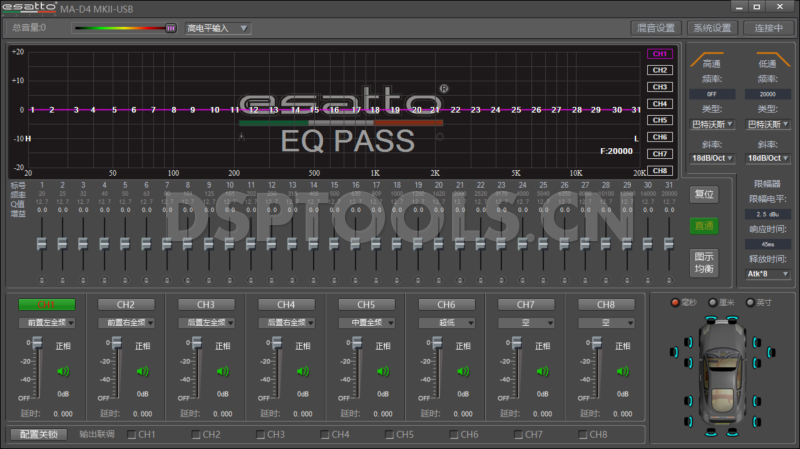Select the 英寸 delay unit radio button

point(750,303)
